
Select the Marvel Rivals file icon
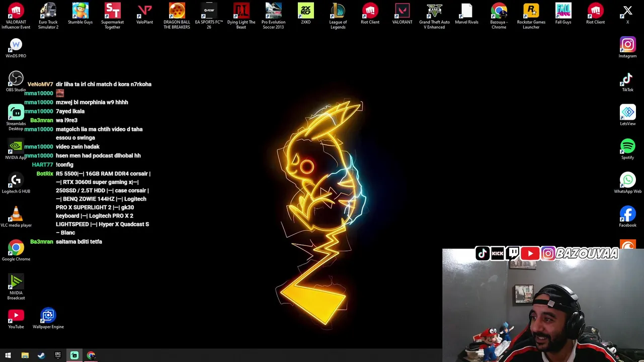[467, 14]
